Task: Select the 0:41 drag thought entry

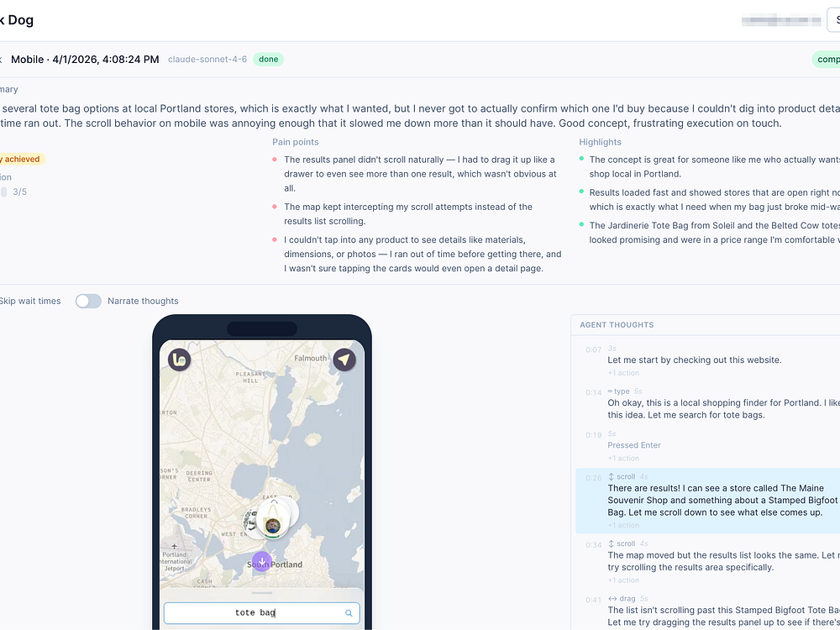Action: click(x=707, y=611)
